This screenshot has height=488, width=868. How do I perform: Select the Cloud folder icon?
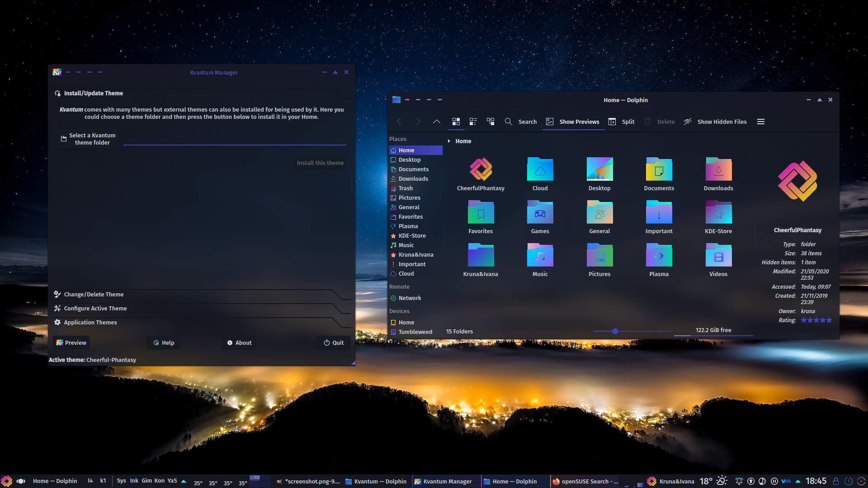point(540,169)
